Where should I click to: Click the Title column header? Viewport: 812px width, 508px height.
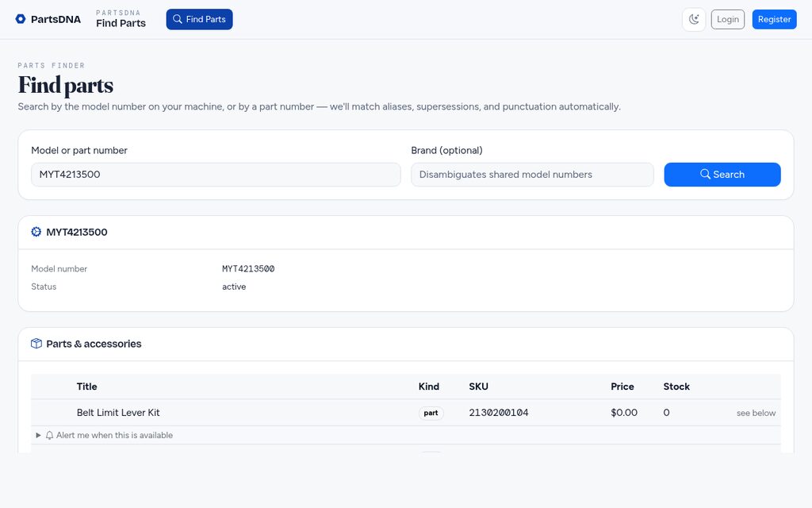tap(87, 387)
